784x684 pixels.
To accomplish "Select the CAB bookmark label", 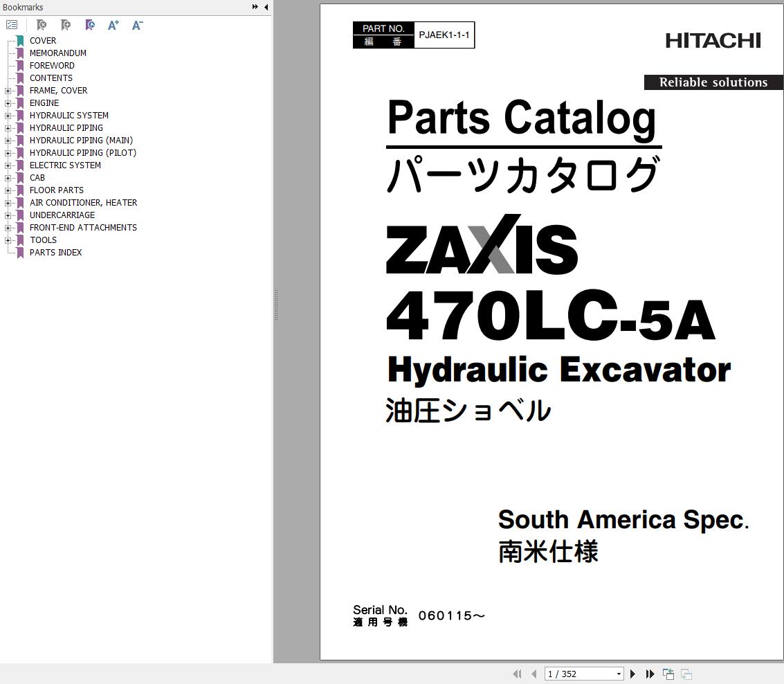I will (x=37, y=178).
